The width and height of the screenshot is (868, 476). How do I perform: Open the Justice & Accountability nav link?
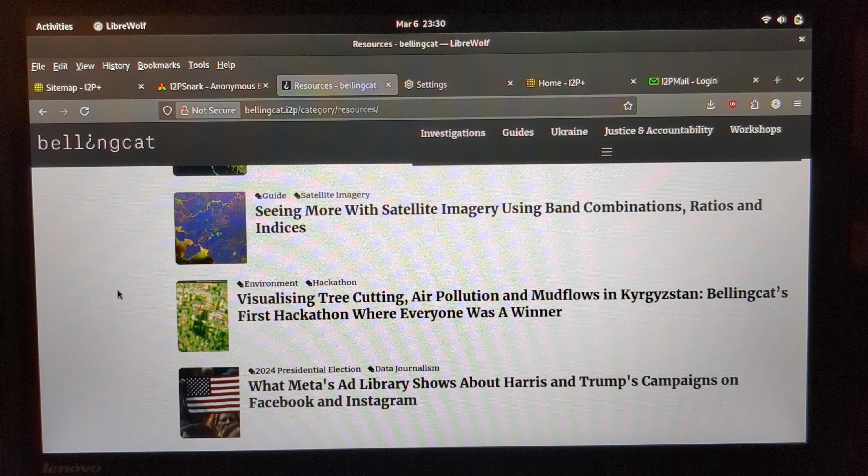[x=659, y=131]
